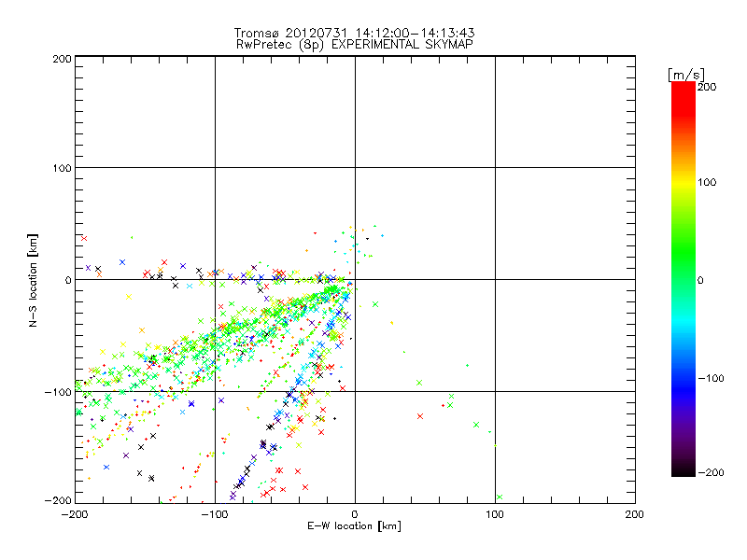Pick the black bottom end of the velocity colorbar
This screenshot has width=747, height=560.
pos(684,470)
